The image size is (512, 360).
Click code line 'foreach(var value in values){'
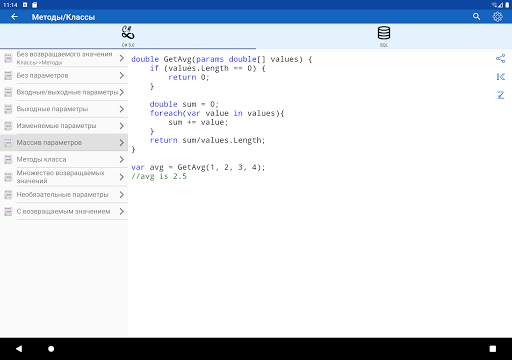217,113
